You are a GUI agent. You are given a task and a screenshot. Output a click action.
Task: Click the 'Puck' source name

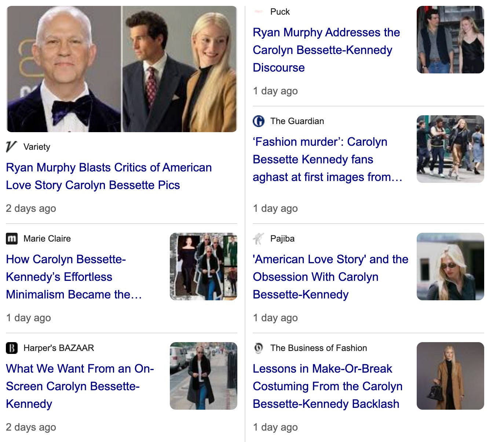point(280,12)
